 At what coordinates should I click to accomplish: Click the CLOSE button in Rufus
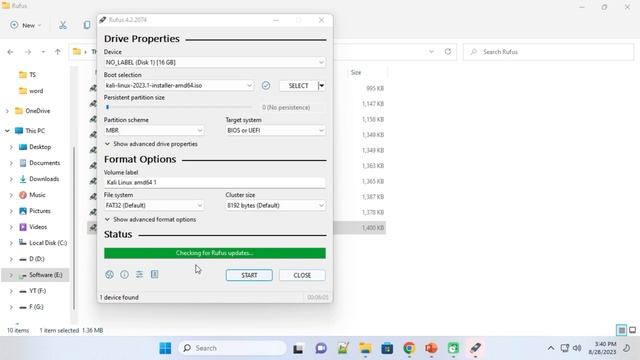click(x=302, y=276)
